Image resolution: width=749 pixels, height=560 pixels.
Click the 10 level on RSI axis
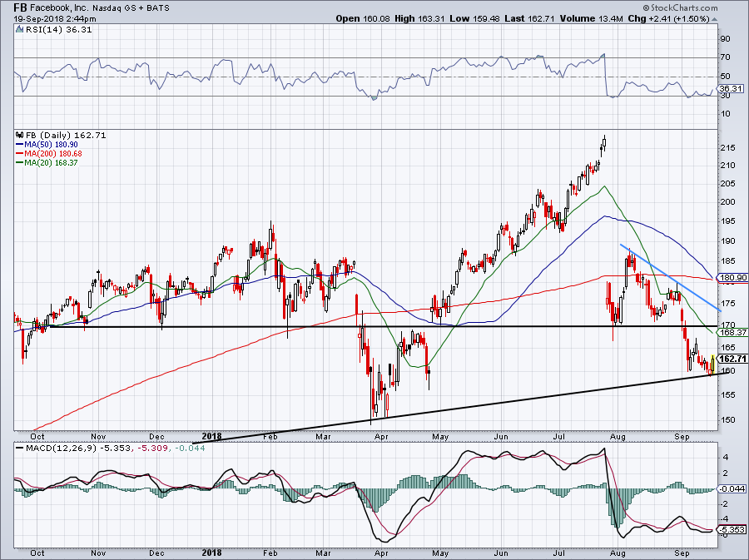[x=725, y=114]
